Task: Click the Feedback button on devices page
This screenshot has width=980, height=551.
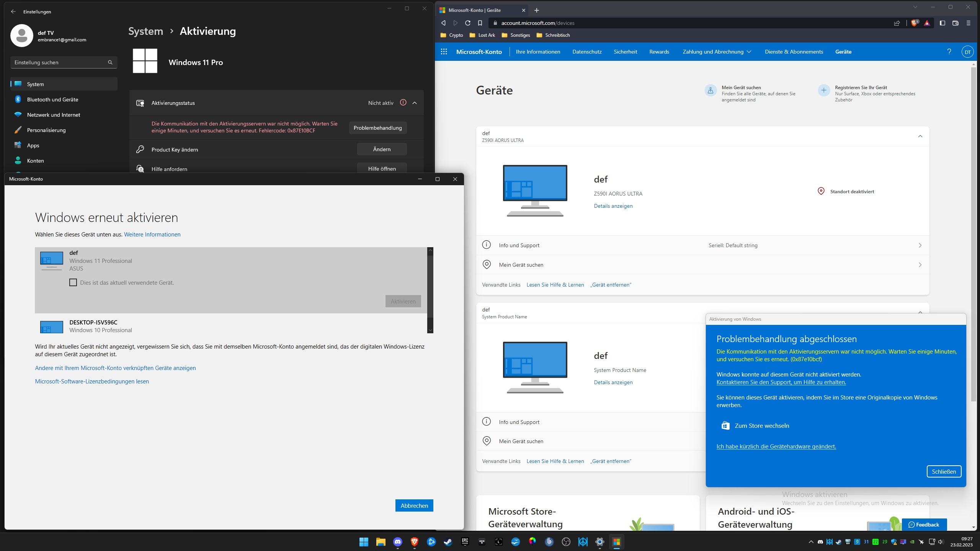Action: click(924, 524)
